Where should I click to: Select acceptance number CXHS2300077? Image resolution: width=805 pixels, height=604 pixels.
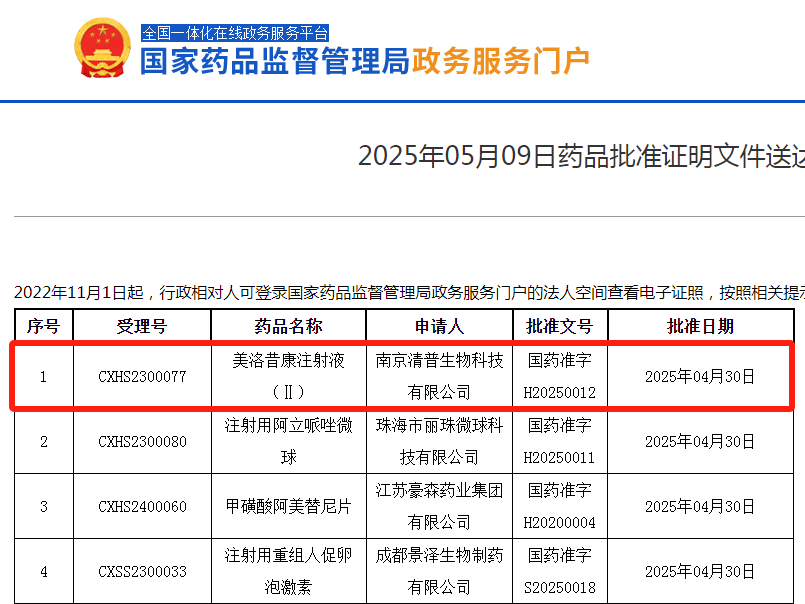click(x=142, y=376)
